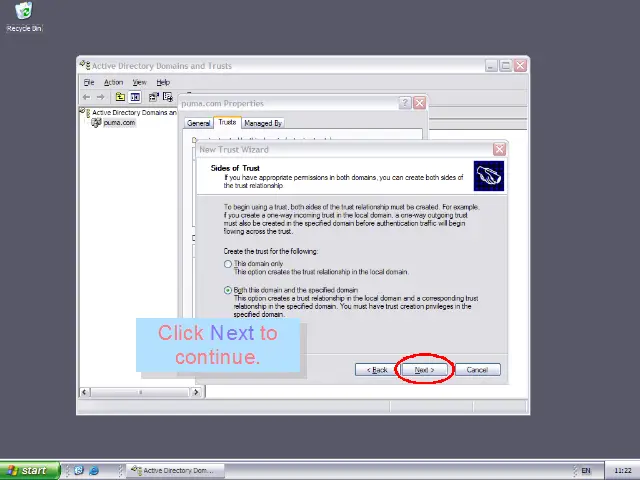Launch Internet Explorer from quick launch
Viewport: 640px width, 480px height.
pos(94,470)
